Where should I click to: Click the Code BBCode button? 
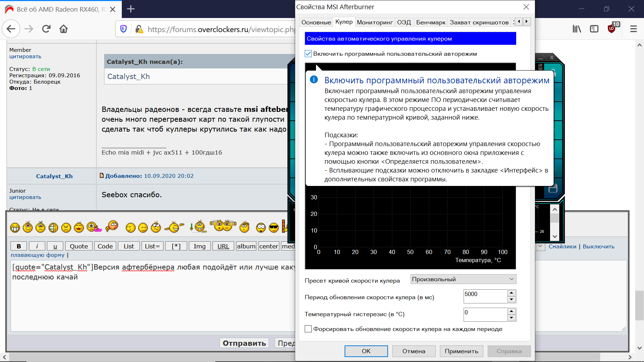pyautogui.click(x=105, y=246)
